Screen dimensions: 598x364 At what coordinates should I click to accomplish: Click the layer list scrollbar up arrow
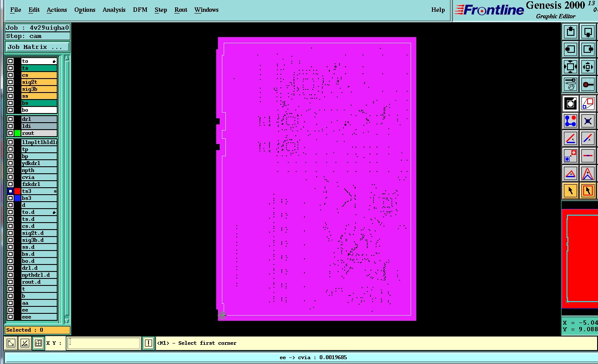67,58
